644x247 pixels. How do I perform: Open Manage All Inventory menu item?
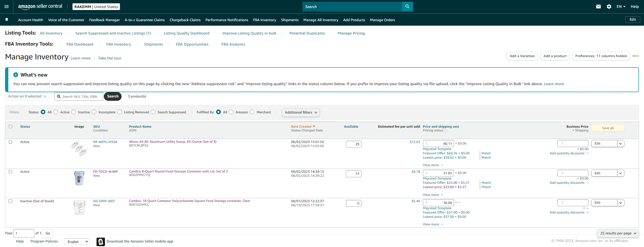(x=321, y=20)
